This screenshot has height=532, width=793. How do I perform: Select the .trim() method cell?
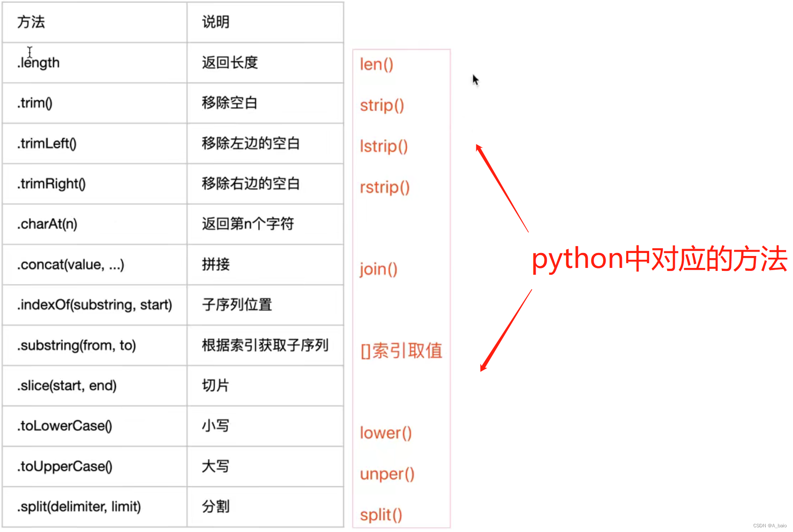coord(94,103)
